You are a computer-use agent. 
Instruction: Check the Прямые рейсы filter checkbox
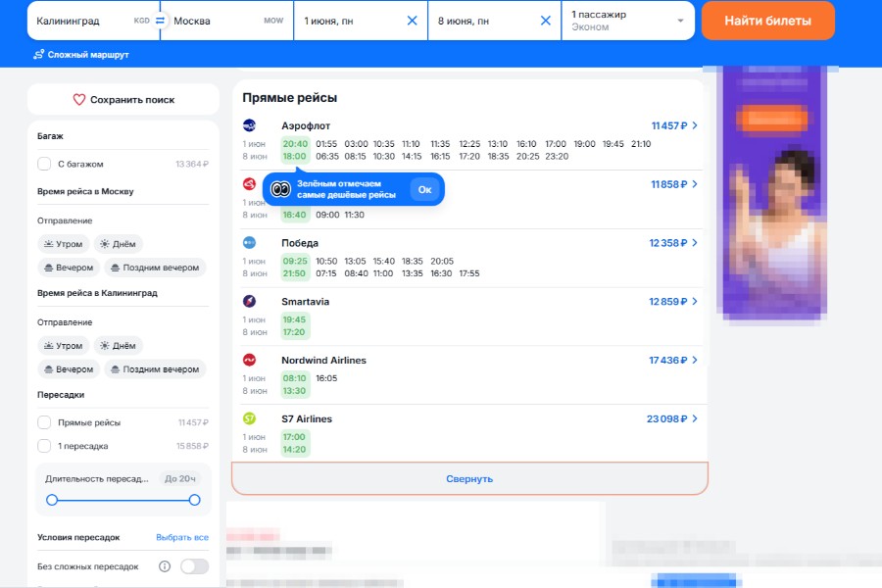[44, 422]
